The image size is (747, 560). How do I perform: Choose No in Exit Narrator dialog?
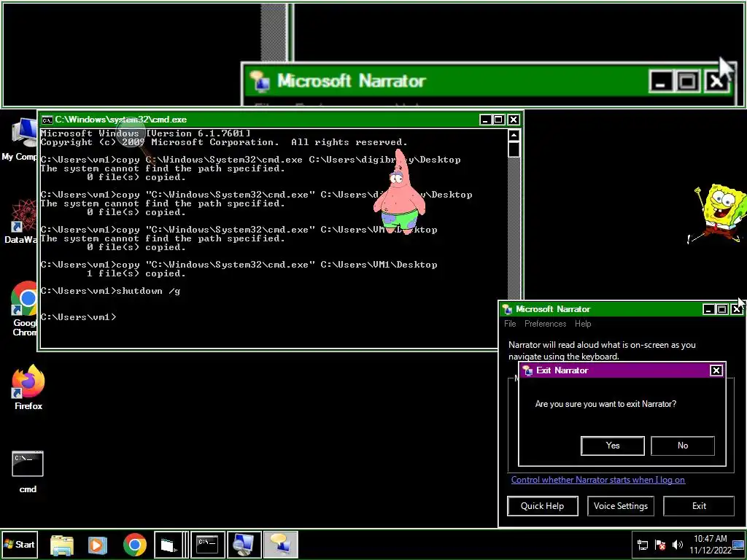point(683,446)
